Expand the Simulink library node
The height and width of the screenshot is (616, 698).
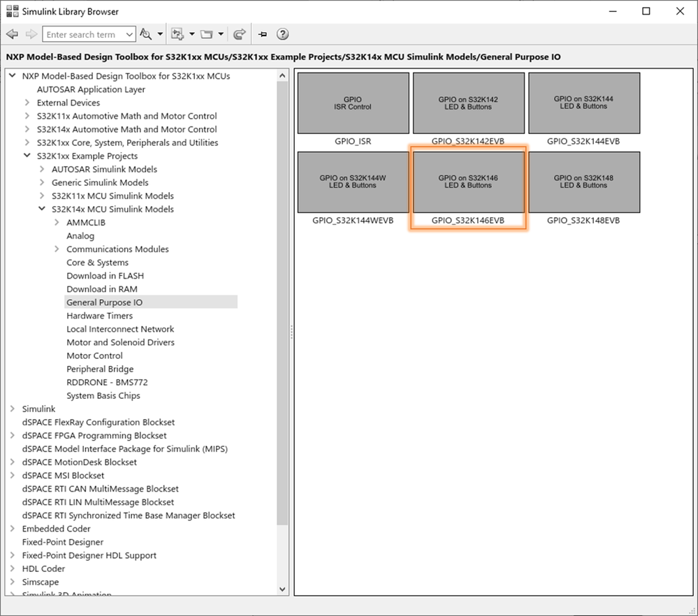point(13,409)
